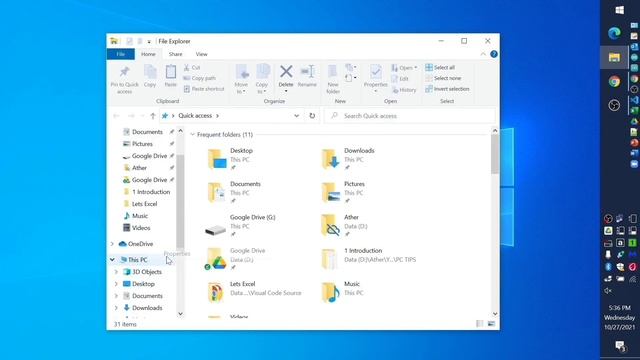Viewport: 640px width, 360px height.
Task: Switch to Large icons view in status bar
Action: (491, 324)
